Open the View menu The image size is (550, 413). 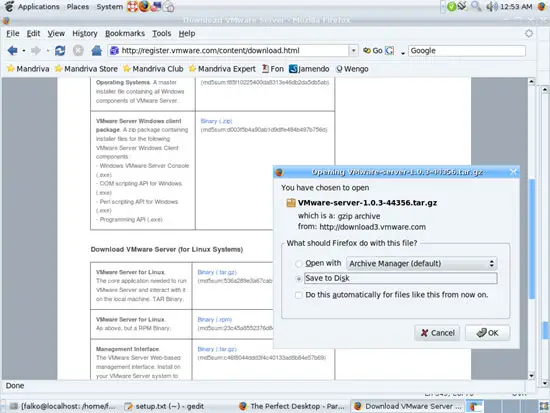click(x=56, y=34)
